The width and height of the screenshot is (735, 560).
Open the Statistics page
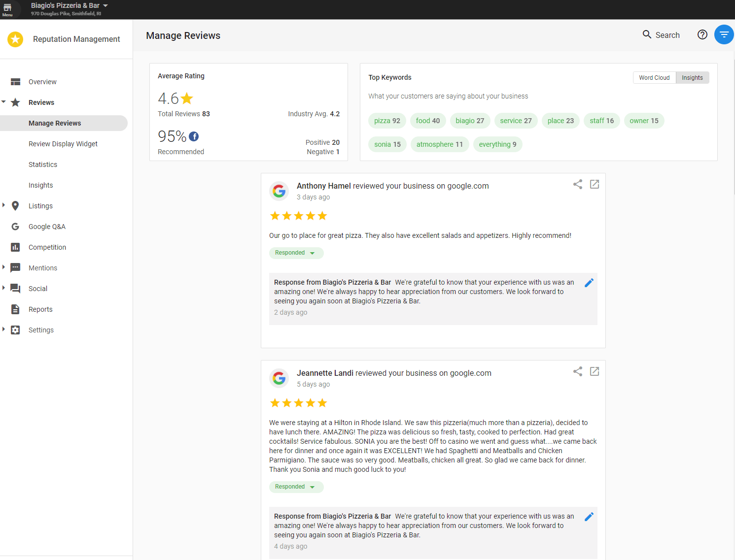tap(43, 165)
